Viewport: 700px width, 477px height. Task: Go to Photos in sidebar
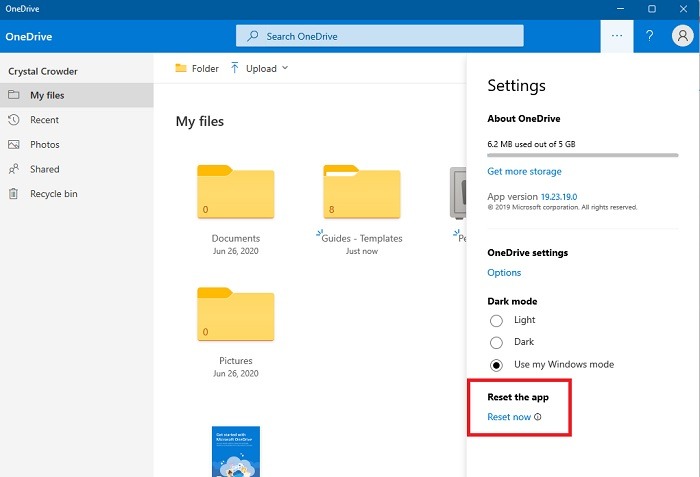coord(77,144)
